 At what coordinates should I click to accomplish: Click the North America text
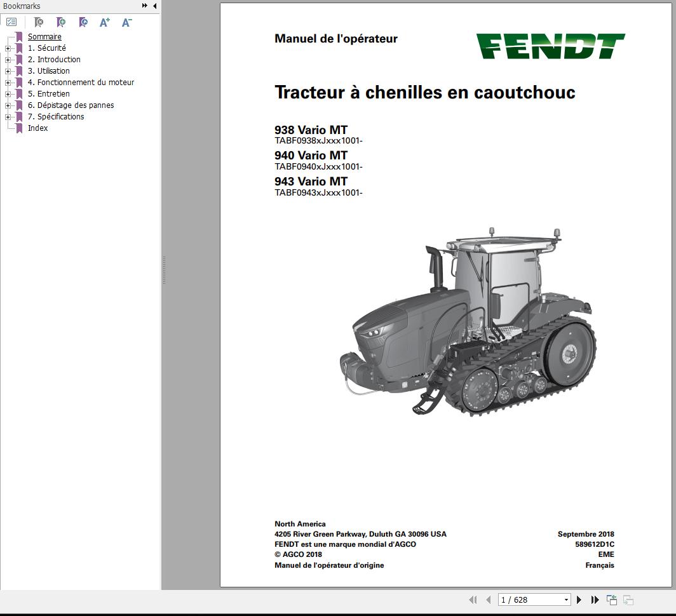point(300,524)
